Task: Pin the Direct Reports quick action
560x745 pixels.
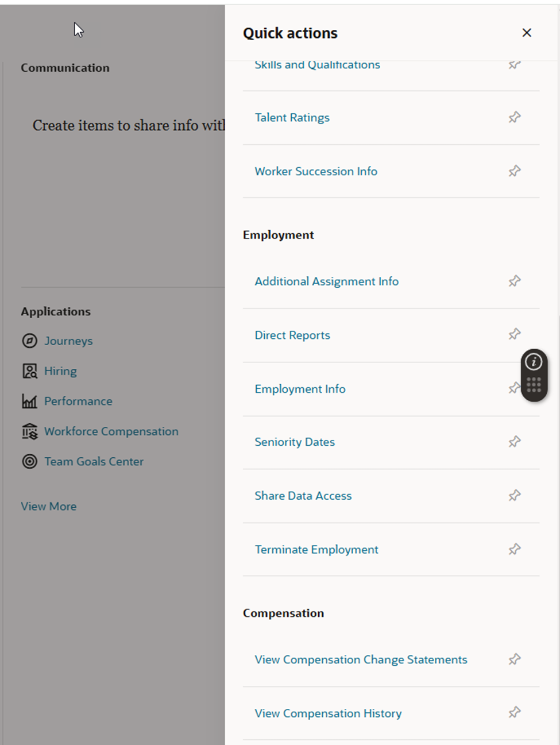Action: click(515, 334)
